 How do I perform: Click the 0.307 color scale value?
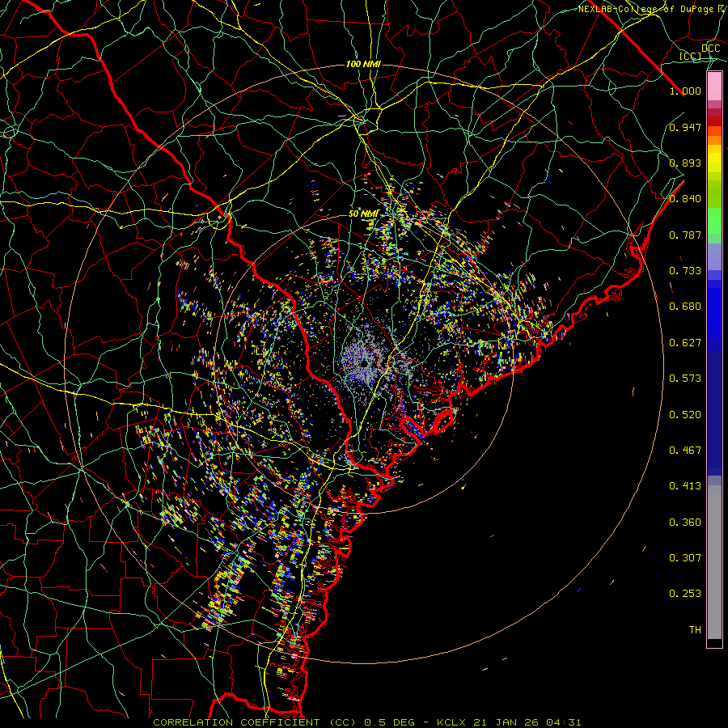pos(685,558)
